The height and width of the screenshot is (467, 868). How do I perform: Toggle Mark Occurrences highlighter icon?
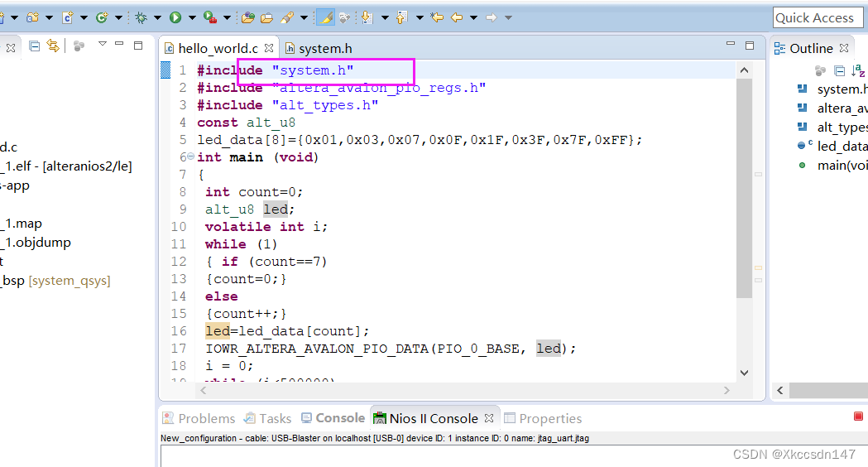pos(325,17)
